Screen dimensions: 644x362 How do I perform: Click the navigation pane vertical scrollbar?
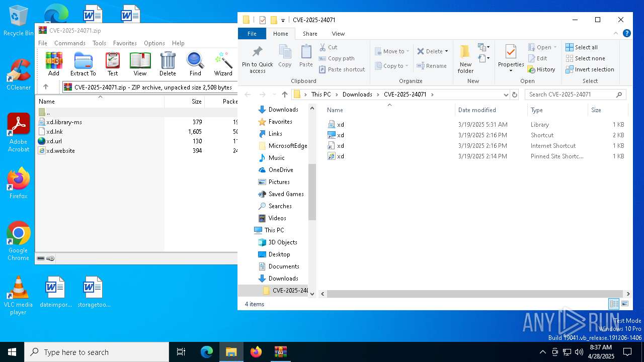[x=312, y=193]
